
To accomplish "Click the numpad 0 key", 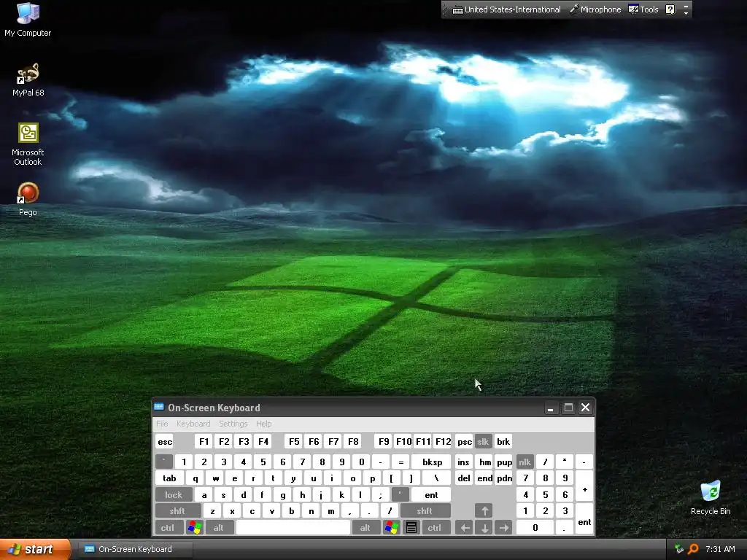I will click(x=535, y=528).
